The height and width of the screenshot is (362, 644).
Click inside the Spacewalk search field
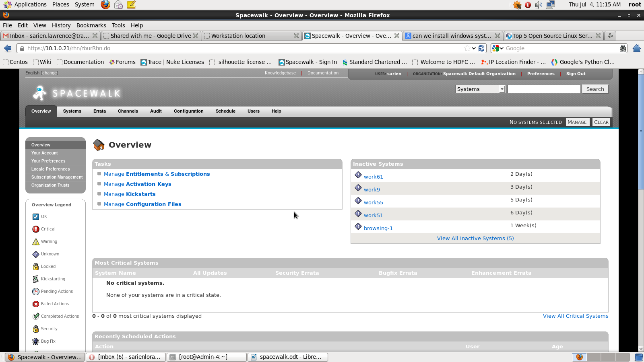pos(543,89)
